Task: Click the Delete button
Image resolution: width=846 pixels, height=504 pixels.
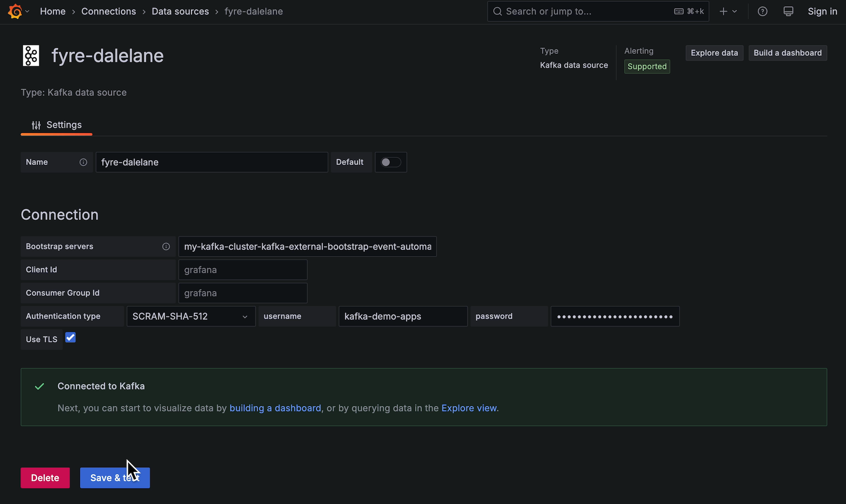Action: point(45,478)
